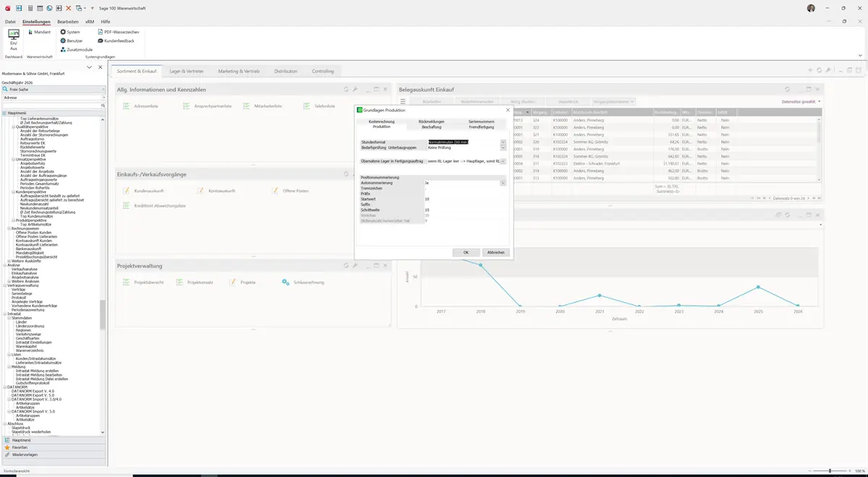Switch to Distribution dashboard tab
The height and width of the screenshot is (477, 868).
(286, 71)
